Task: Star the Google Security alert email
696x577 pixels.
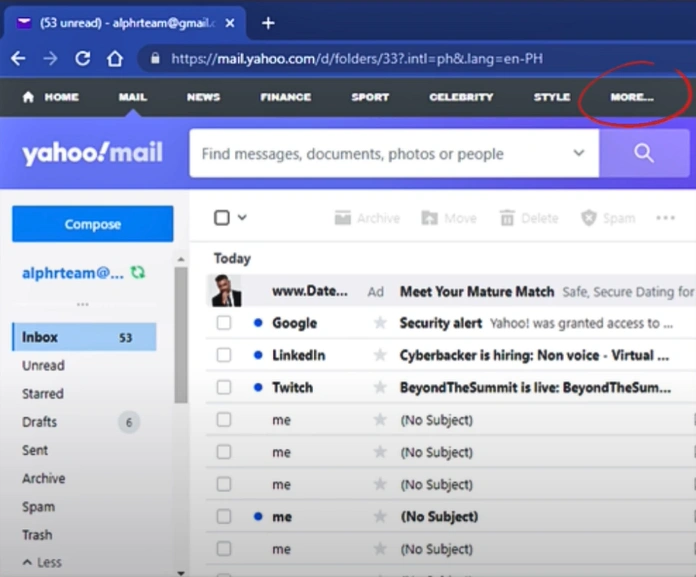Action: point(380,323)
